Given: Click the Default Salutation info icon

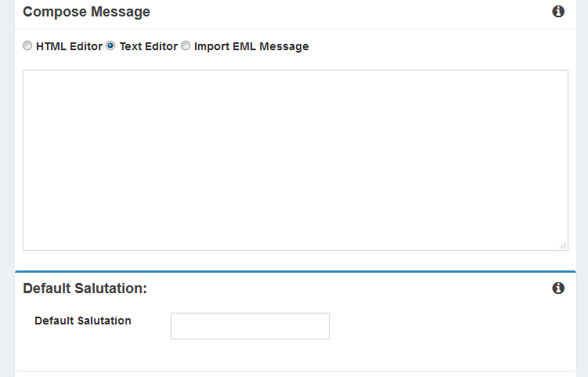Looking at the screenshot, I should [x=558, y=288].
